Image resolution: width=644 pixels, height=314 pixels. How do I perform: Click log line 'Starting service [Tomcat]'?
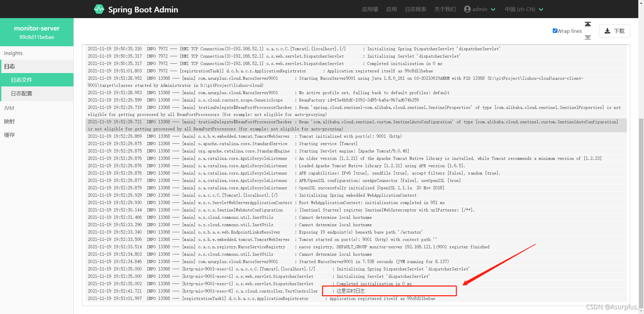(x=356, y=143)
